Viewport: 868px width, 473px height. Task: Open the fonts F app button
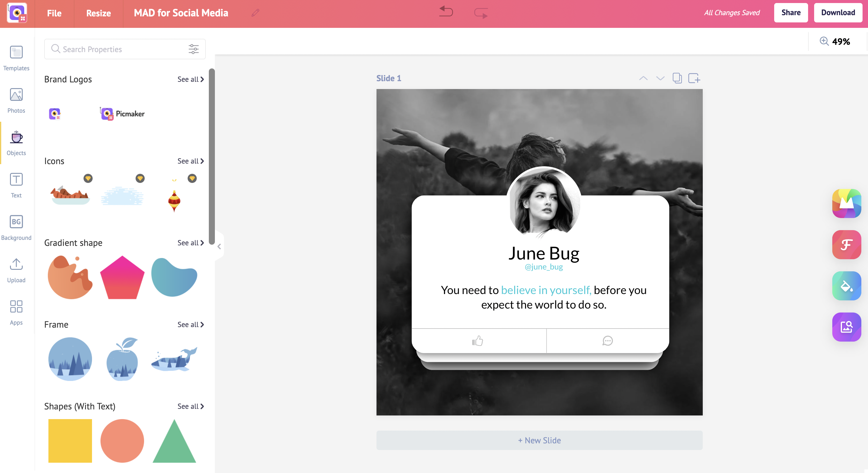point(847,244)
